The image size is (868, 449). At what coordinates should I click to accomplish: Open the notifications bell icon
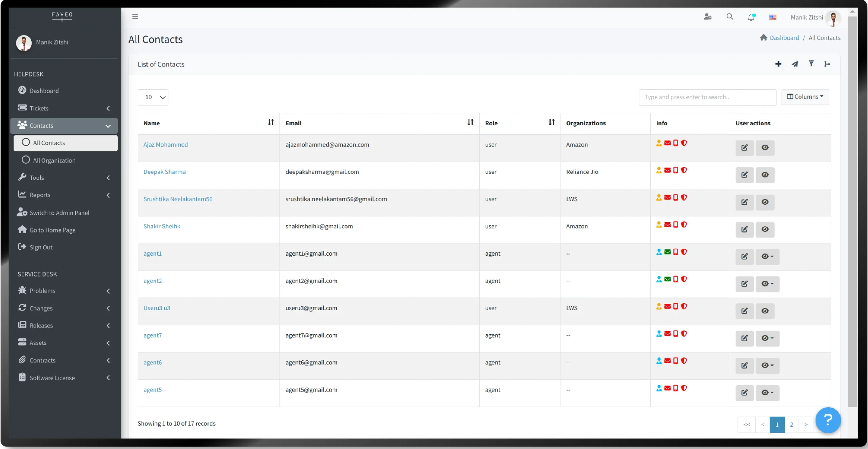(751, 17)
